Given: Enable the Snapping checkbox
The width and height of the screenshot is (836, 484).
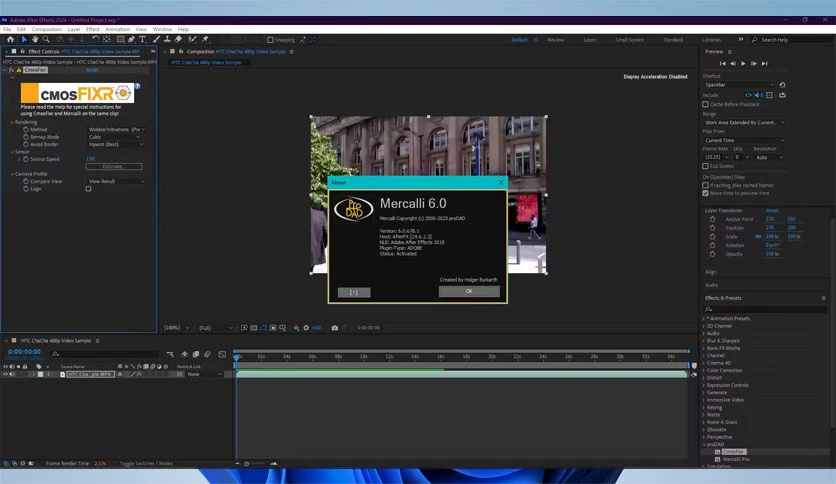Looking at the screenshot, I should point(270,40).
